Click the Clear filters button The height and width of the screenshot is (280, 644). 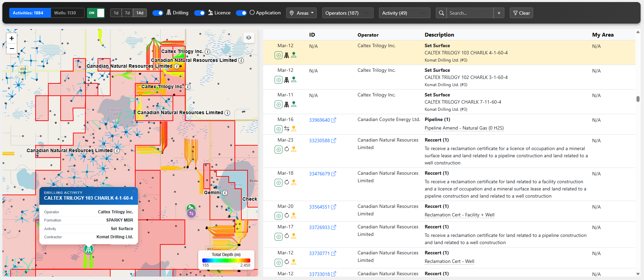click(521, 13)
